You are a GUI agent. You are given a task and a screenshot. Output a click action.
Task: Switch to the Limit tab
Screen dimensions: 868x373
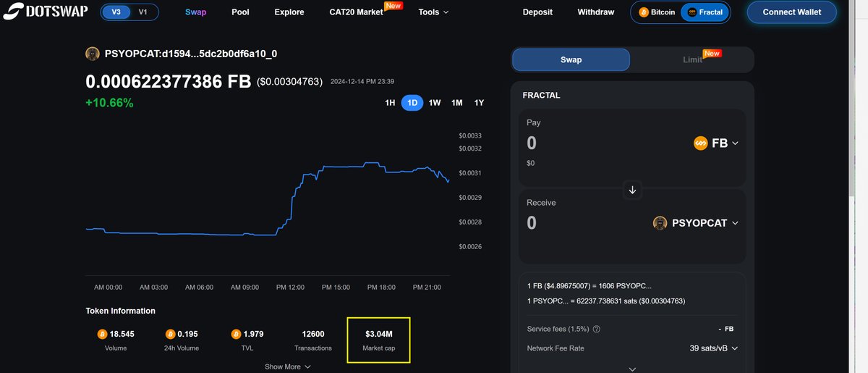[692, 60]
